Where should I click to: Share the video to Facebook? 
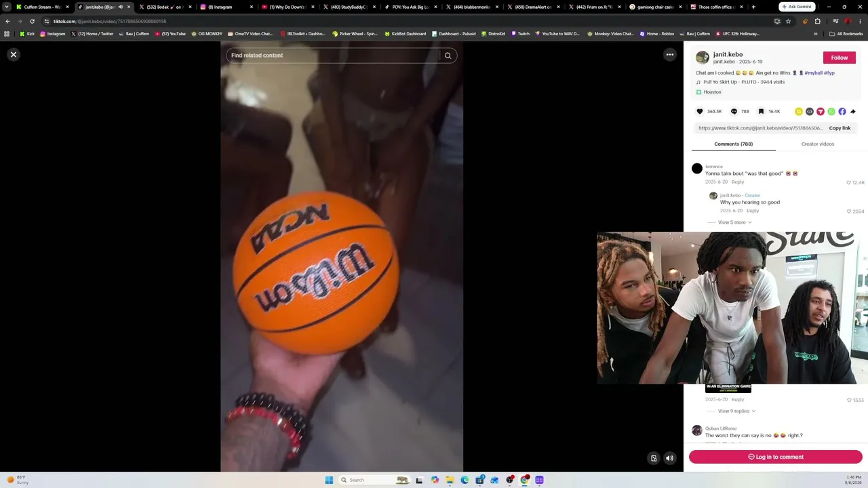pyautogui.click(x=842, y=112)
